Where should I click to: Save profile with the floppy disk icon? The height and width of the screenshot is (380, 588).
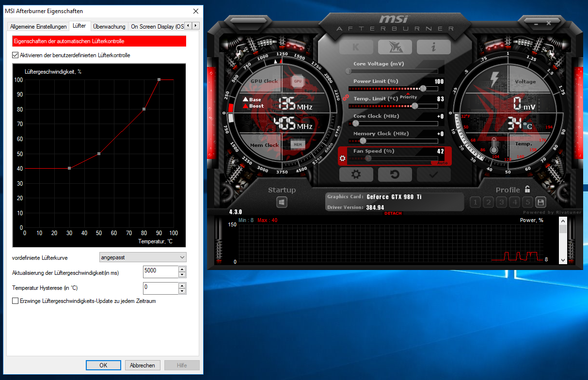pyautogui.click(x=540, y=202)
